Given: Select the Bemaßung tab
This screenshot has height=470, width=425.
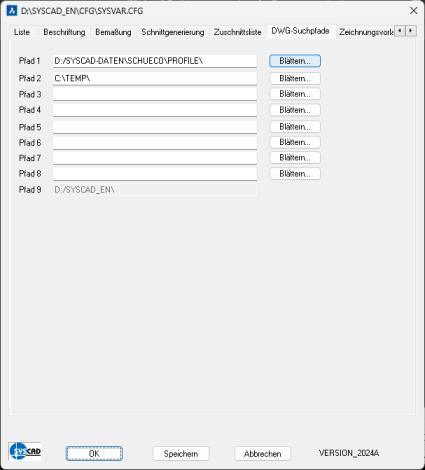Looking at the screenshot, I should point(113,32).
